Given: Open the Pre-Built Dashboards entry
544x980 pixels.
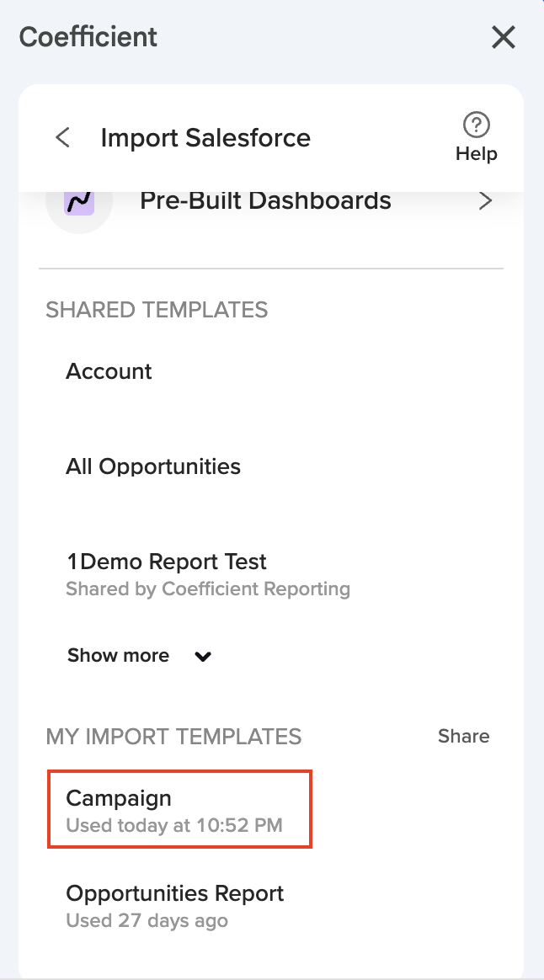Looking at the screenshot, I should click(265, 201).
